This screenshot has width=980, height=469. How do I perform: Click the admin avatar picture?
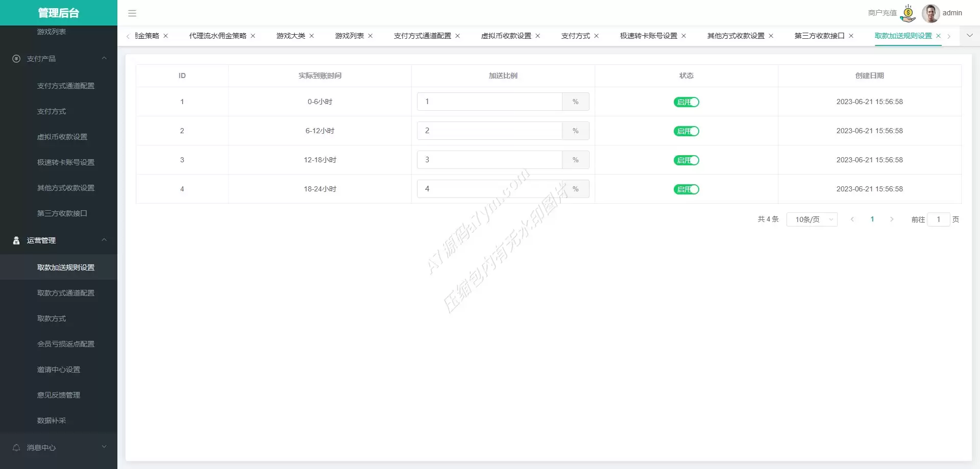pyautogui.click(x=930, y=13)
